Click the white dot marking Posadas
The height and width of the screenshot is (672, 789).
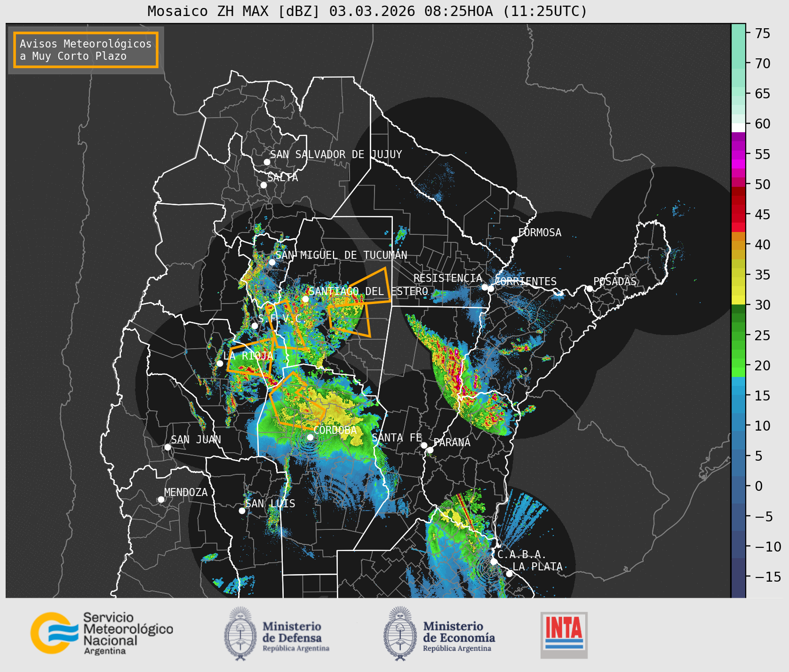coord(589,288)
